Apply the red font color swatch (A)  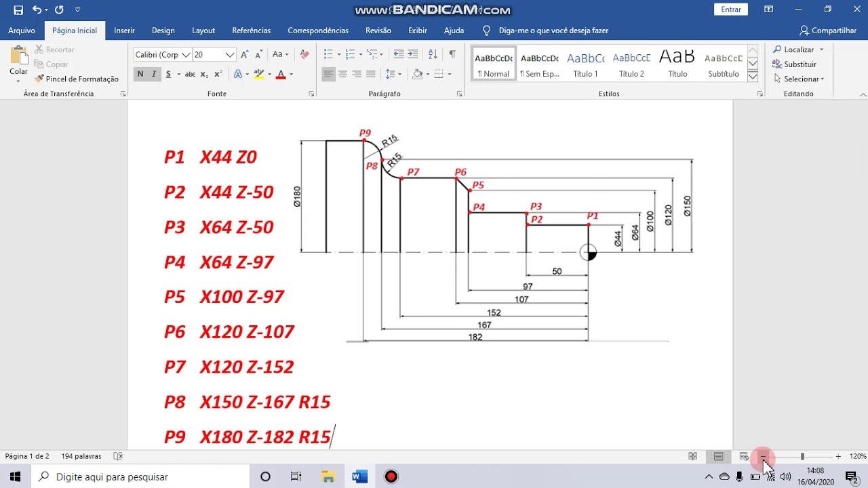[x=281, y=74]
